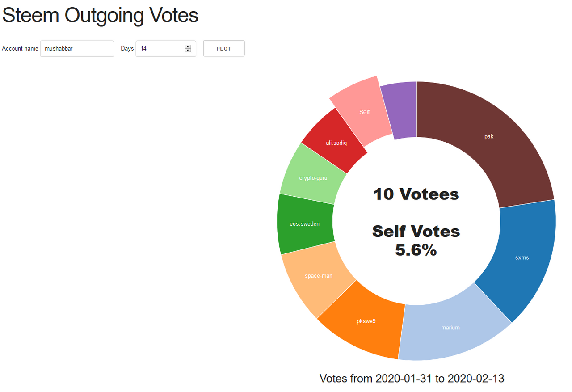
Task: Select the peach space-man slice
Action: point(318,276)
